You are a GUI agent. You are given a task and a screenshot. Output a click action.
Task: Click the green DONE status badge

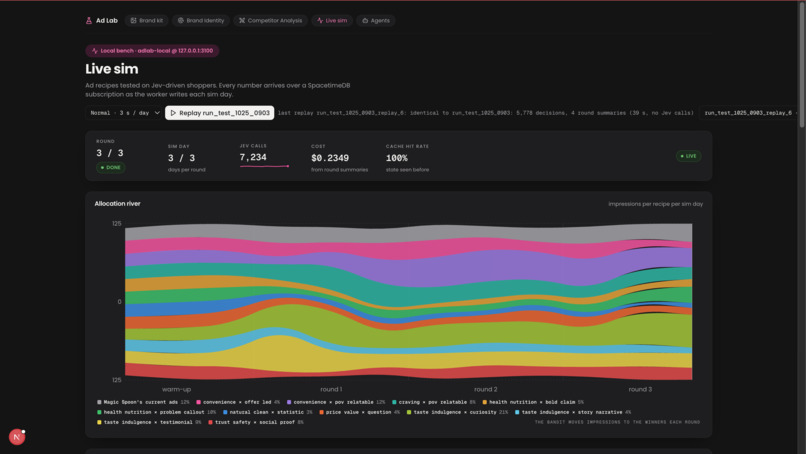111,168
